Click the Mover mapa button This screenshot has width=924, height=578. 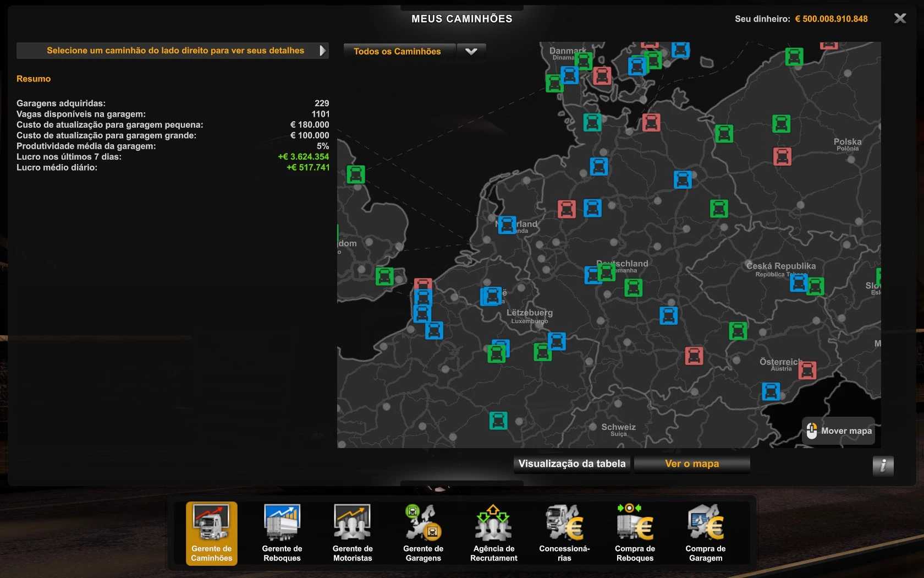coord(839,431)
